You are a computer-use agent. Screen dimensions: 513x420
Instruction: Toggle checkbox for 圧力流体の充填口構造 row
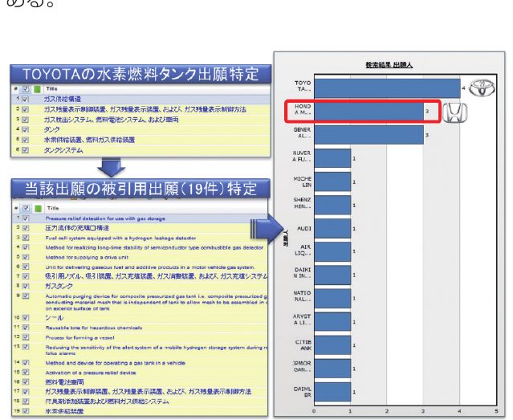click(26, 228)
